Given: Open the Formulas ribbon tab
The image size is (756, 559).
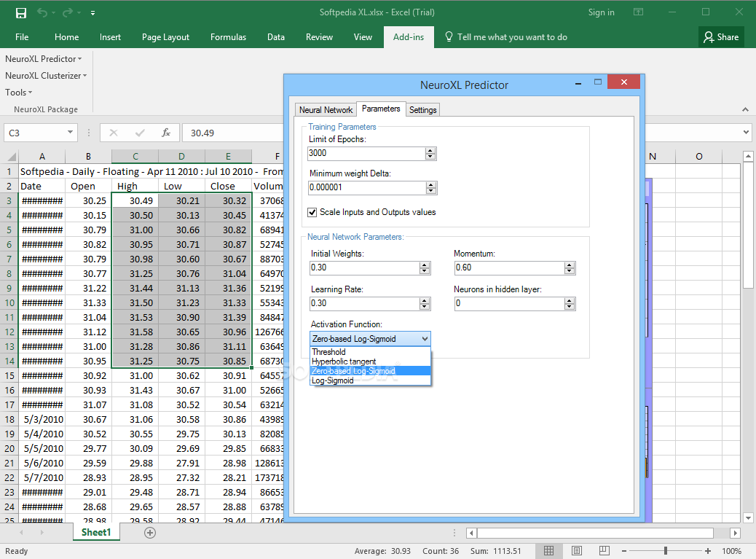Looking at the screenshot, I should point(228,37).
